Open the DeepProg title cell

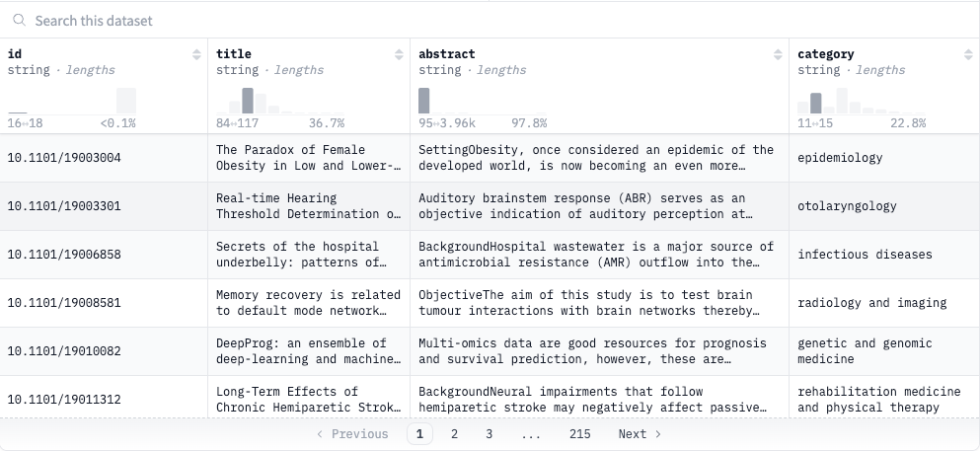[x=309, y=351]
